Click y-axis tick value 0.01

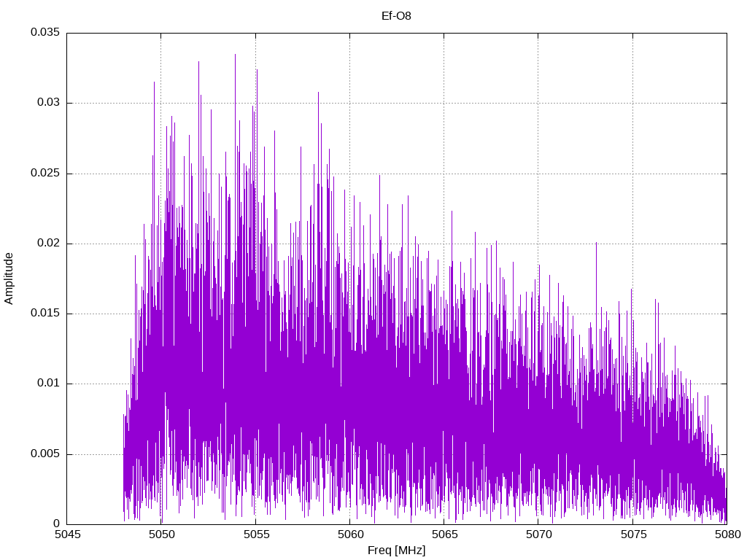tap(49, 383)
